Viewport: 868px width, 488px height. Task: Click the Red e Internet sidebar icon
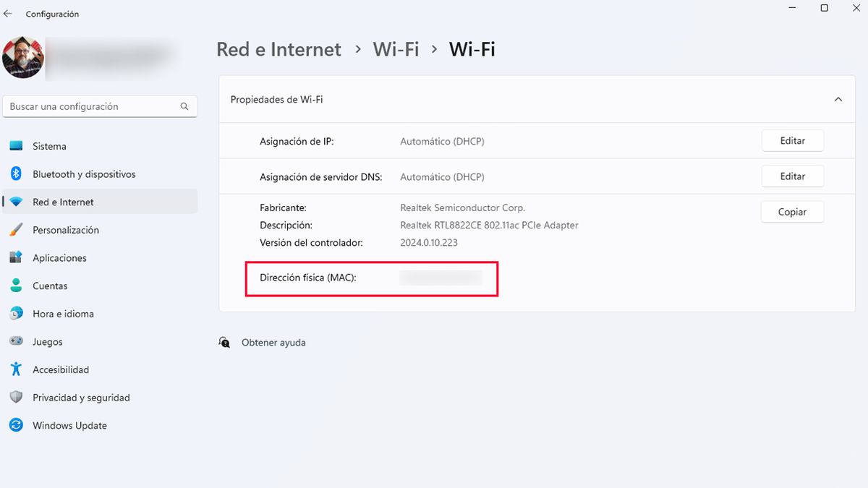click(17, 202)
